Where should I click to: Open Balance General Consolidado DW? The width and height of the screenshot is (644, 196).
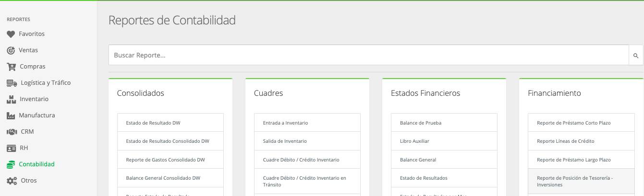pos(170,178)
